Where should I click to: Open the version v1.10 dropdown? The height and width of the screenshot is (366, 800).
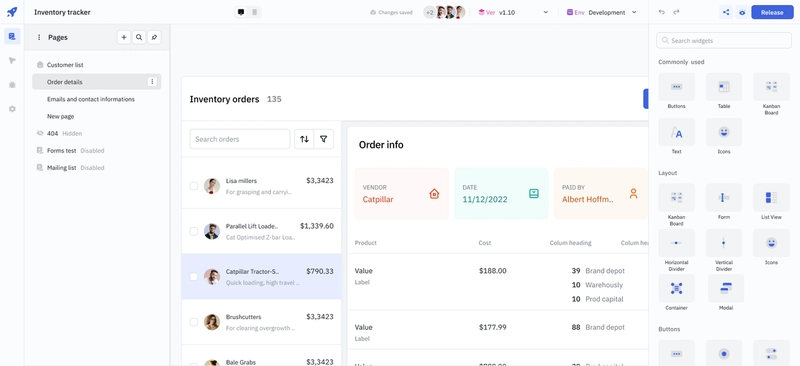pyautogui.click(x=513, y=12)
